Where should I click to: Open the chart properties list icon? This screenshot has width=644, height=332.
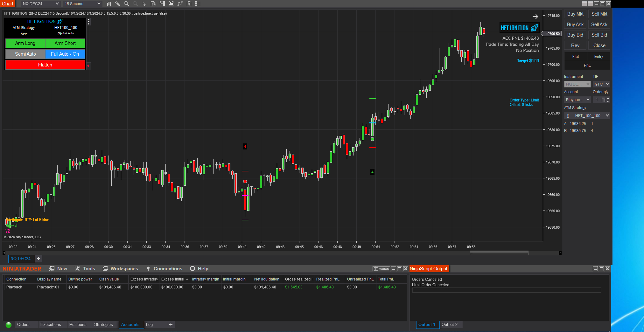point(198,4)
